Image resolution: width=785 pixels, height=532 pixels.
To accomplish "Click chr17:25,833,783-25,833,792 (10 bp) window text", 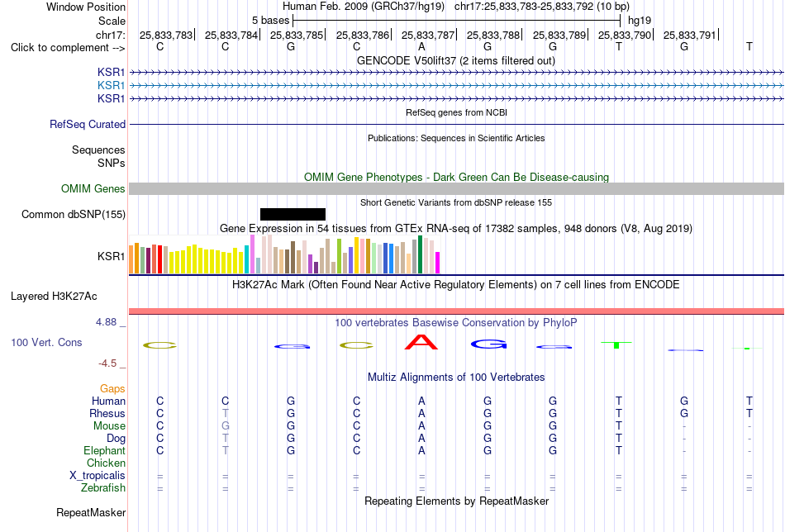I will [x=542, y=7].
